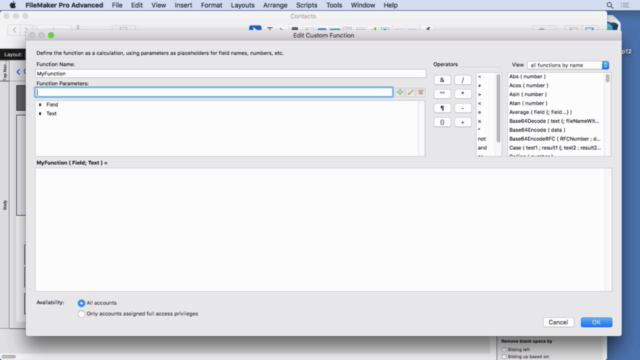This screenshot has width=640, height=360.
Task: Select the "and" logical operator
Action: click(x=482, y=148)
